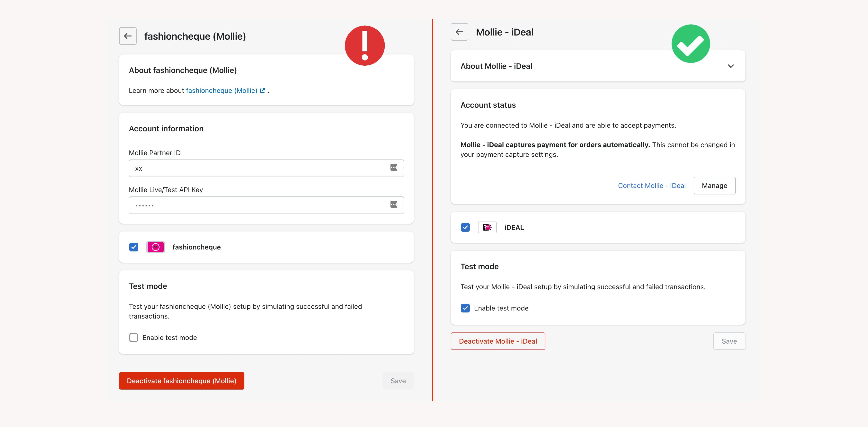Click red exclamation warning badge
This screenshot has width=868, height=427.
tap(365, 45)
